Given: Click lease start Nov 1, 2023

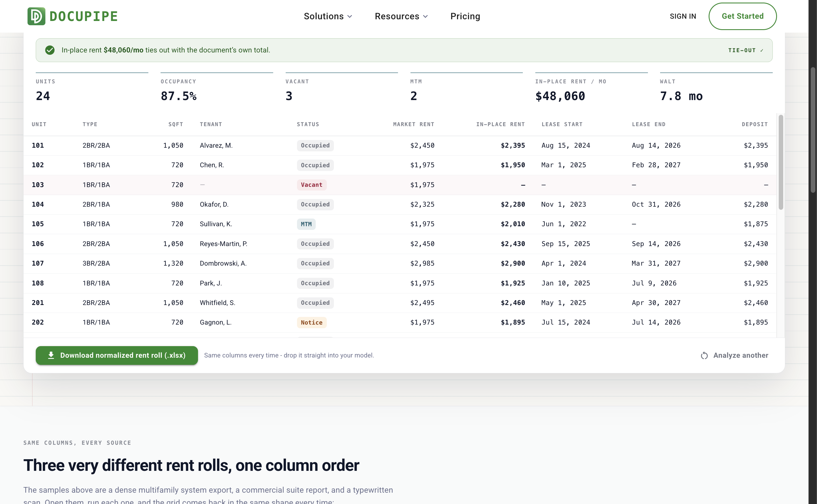Looking at the screenshot, I should pyautogui.click(x=563, y=204).
